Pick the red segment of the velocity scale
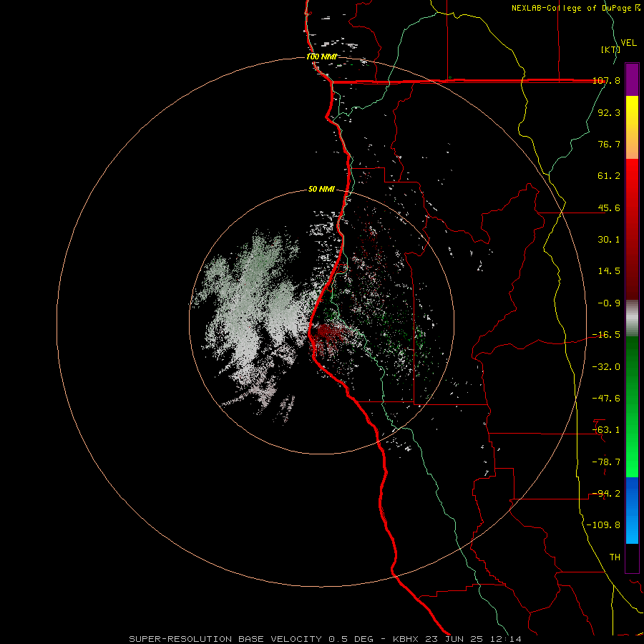Screen dimensions: 644x644 (632, 229)
